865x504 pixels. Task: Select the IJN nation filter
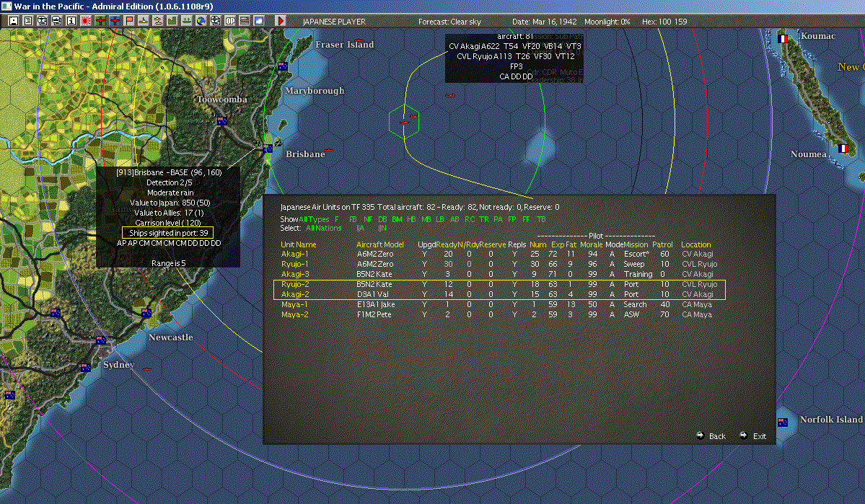point(382,228)
